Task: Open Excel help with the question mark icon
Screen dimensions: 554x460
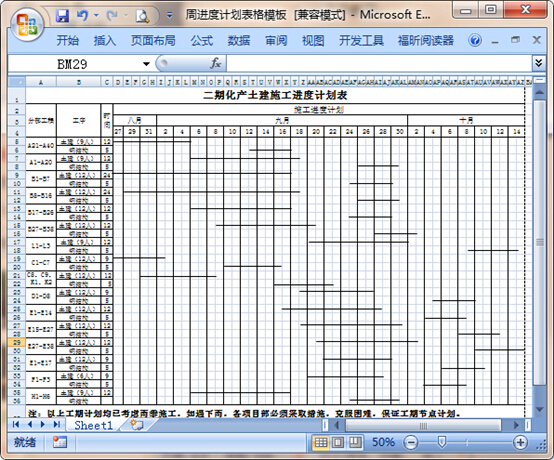Action: tap(475, 40)
